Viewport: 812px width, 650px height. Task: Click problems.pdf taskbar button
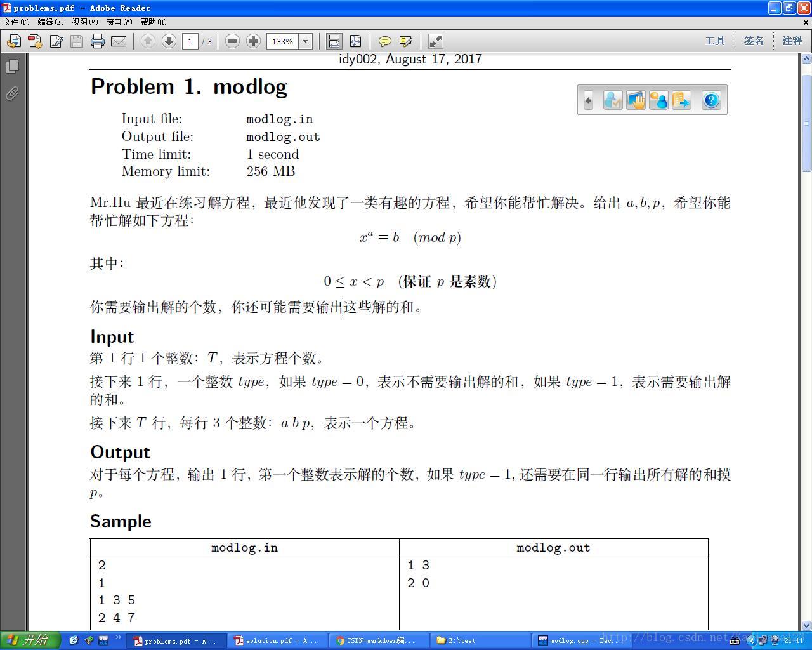coord(177,640)
